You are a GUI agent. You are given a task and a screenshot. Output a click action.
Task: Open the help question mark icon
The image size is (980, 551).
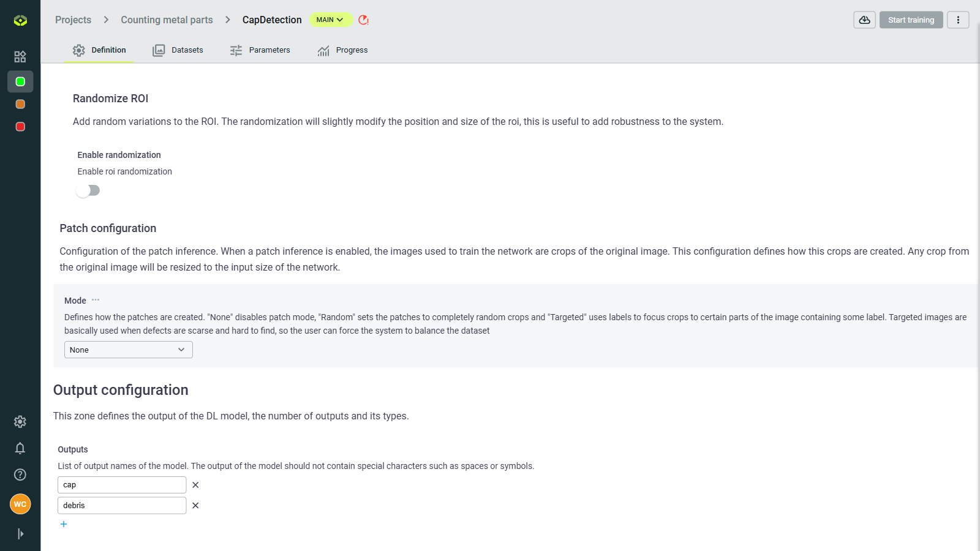coord(20,474)
